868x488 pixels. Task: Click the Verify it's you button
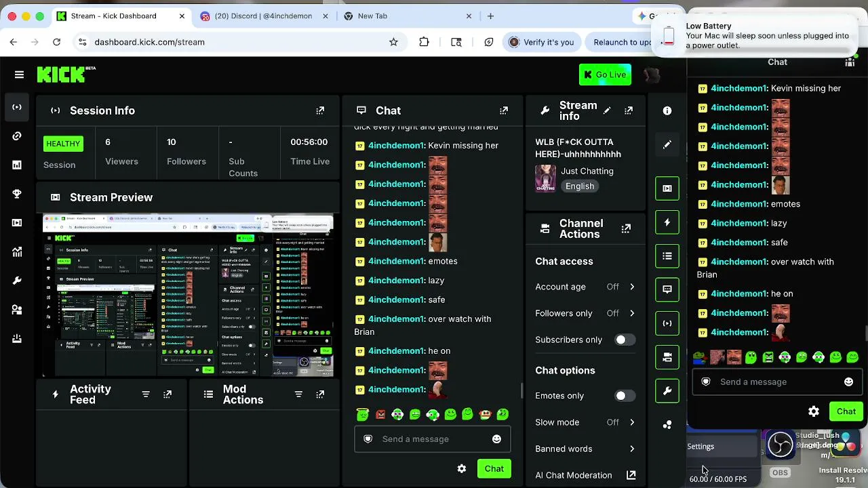[x=542, y=42]
